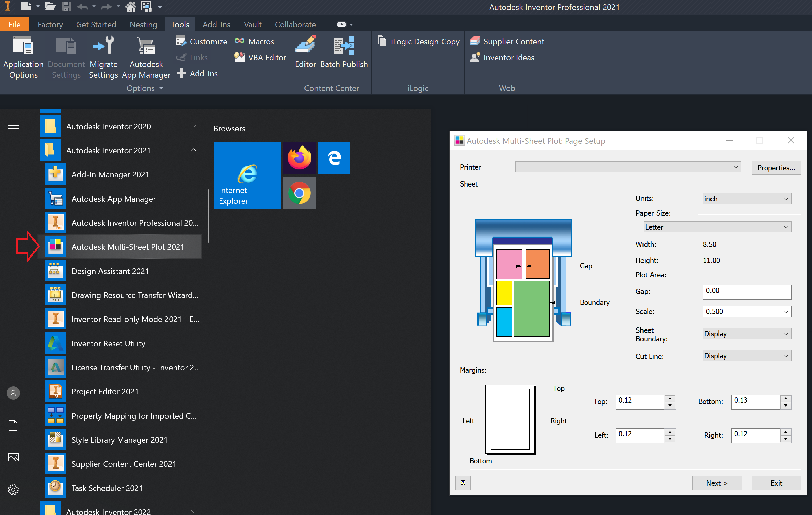Click the Batch Publish icon
812x515 pixels.
click(344, 46)
